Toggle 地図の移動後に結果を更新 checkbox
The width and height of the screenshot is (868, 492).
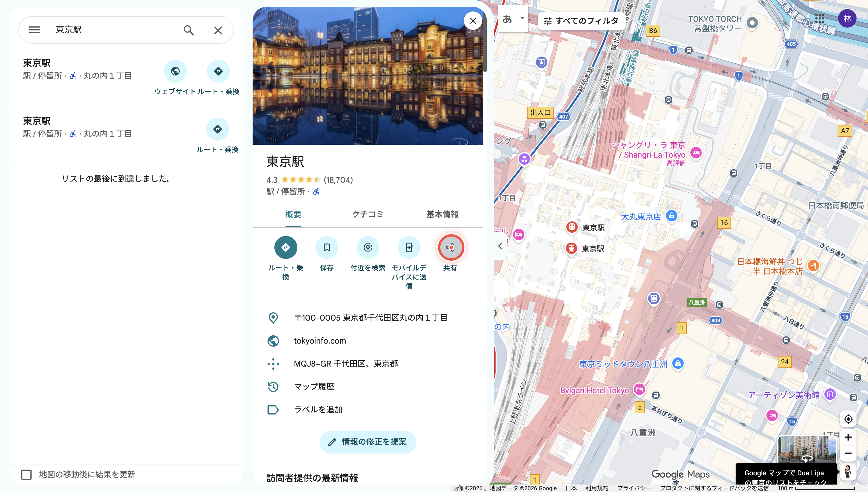(x=26, y=475)
